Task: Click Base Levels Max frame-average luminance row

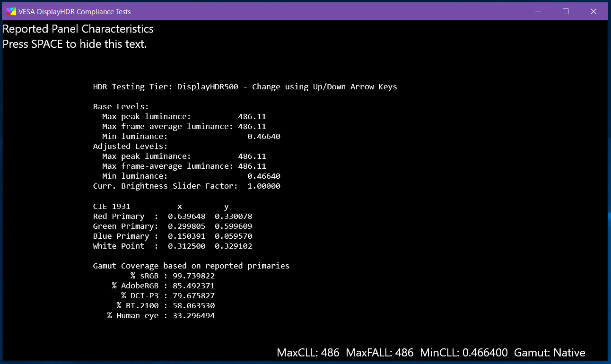Action: (184, 127)
